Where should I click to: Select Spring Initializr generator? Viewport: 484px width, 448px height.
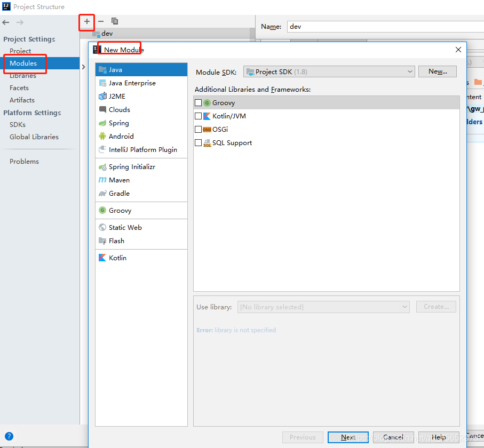click(141, 166)
